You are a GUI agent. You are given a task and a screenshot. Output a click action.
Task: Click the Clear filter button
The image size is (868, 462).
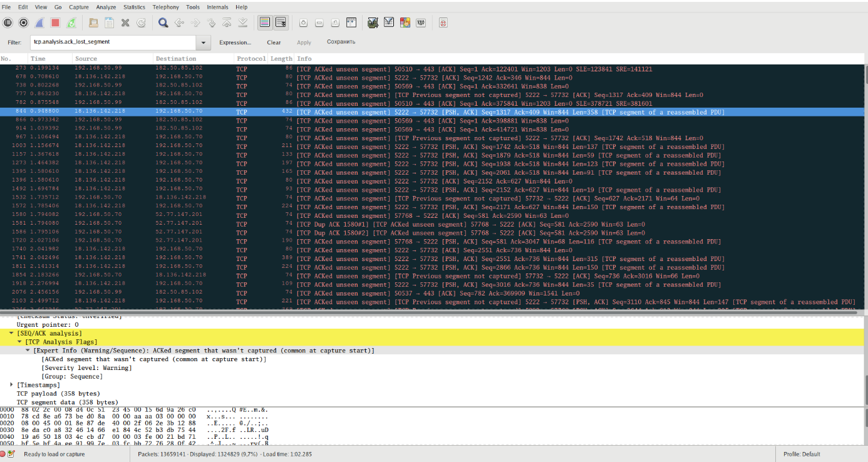274,43
